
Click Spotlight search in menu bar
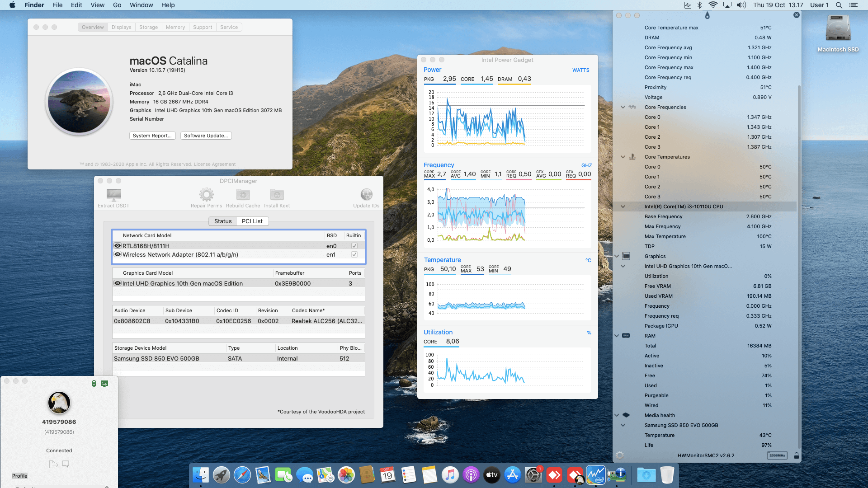(x=839, y=5)
